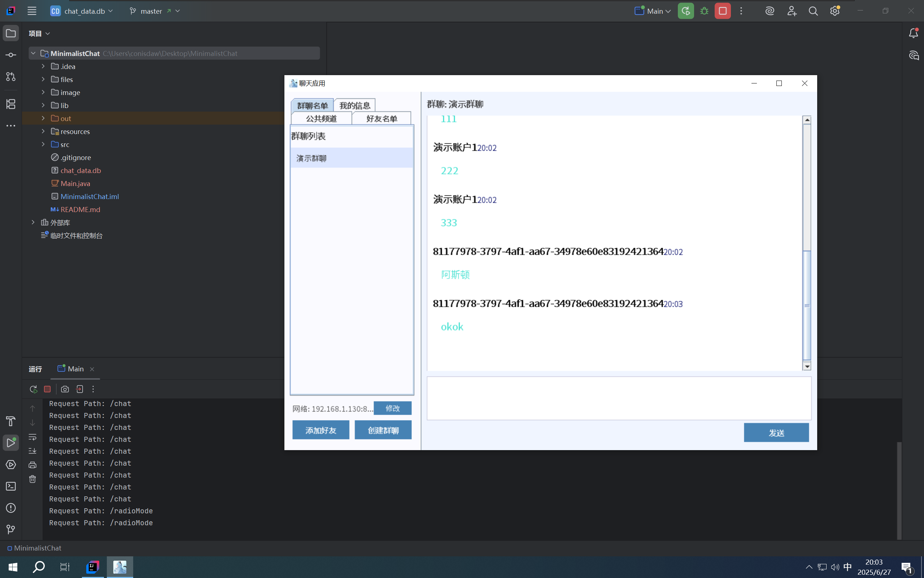This screenshot has width=924, height=578.
Task: Open the Commit tool window icon
Action: point(11,55)
